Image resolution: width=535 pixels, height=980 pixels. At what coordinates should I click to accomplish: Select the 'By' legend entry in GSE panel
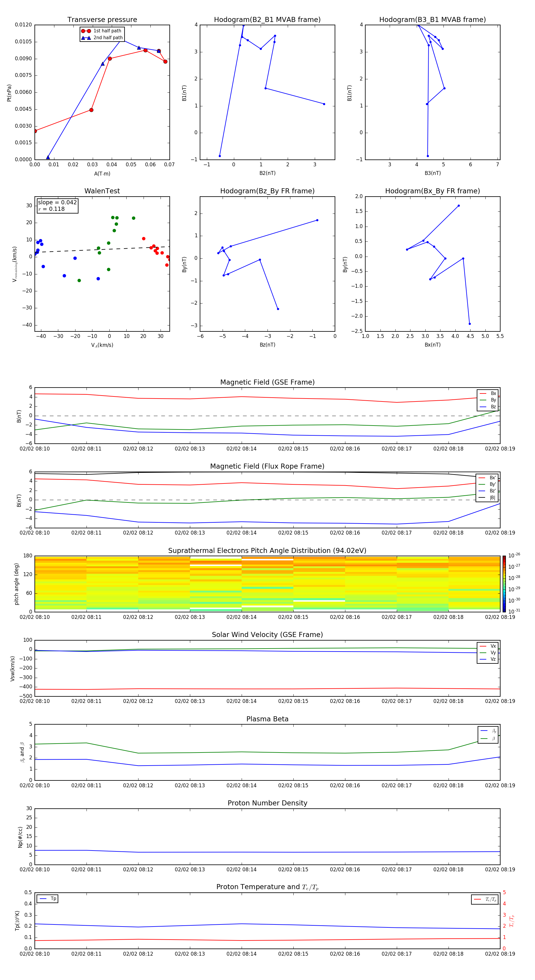click(488, 400)
